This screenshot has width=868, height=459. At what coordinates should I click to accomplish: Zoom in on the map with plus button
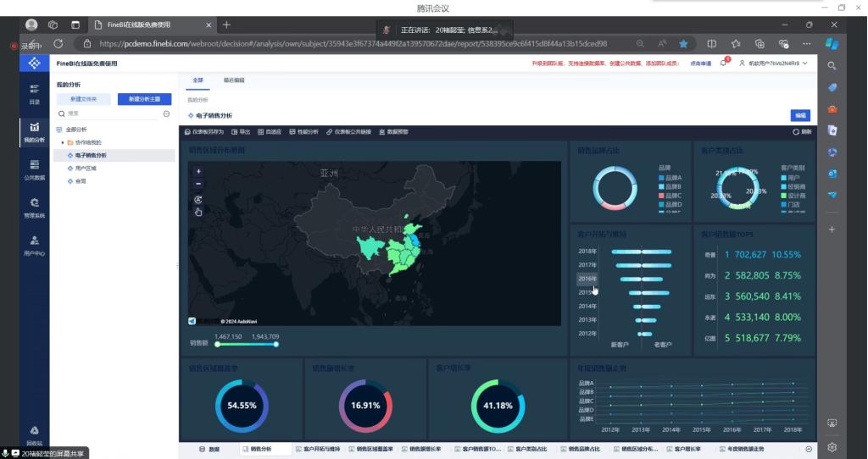[x=198, y=171]
